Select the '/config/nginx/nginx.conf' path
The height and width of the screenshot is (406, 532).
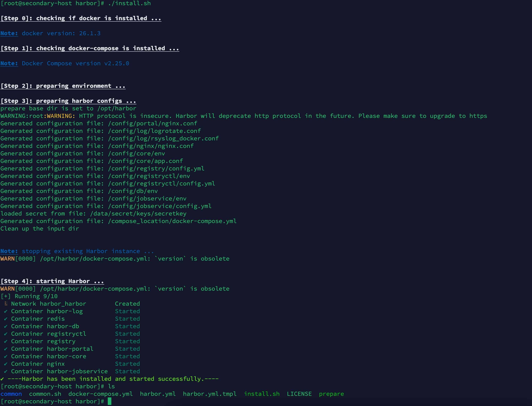(x=151, y=146)
